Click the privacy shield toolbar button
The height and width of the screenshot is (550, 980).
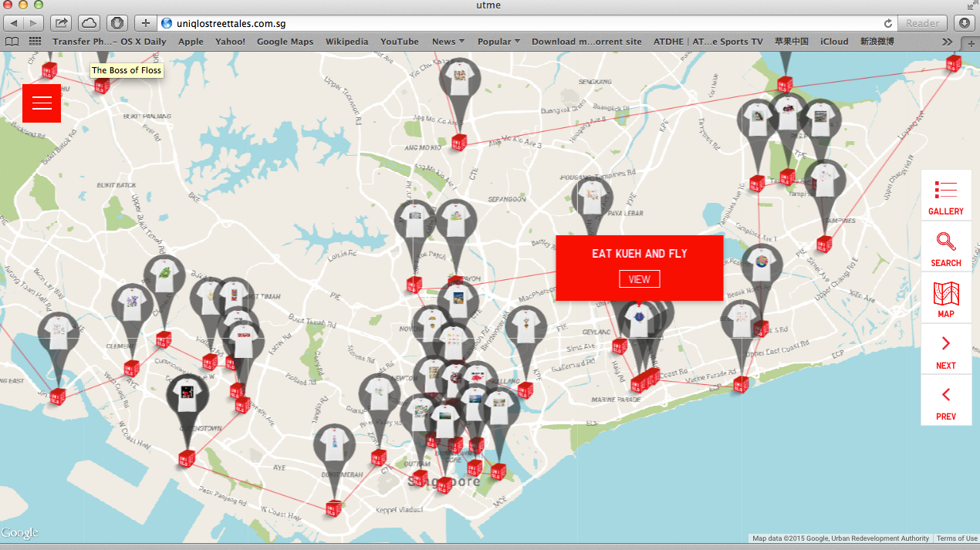pyautogui.click(x=117, y=23)
